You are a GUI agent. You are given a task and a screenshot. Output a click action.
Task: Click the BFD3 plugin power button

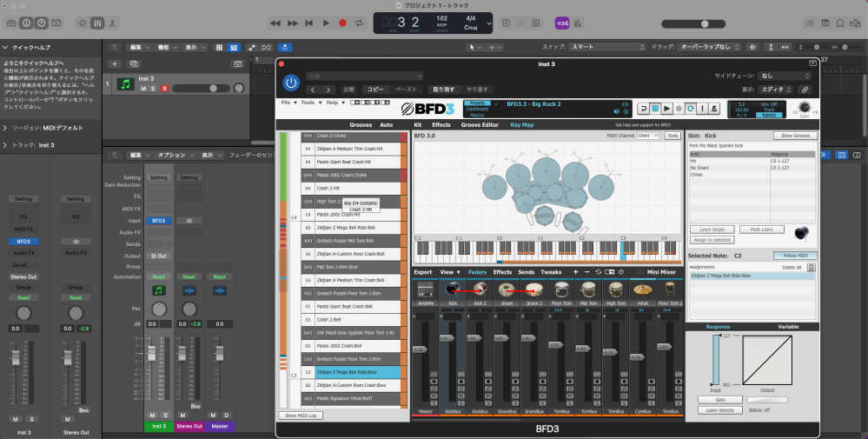(291, 83)
